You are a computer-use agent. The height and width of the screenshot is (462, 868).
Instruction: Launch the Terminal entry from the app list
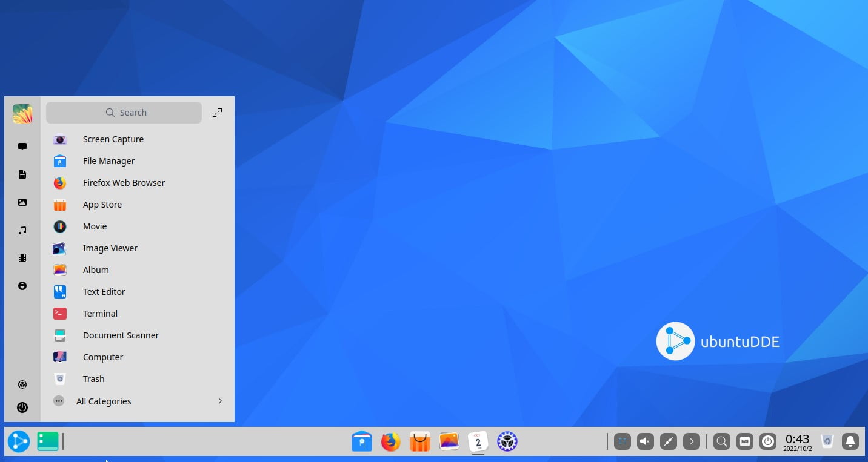(x=100, y=313)
